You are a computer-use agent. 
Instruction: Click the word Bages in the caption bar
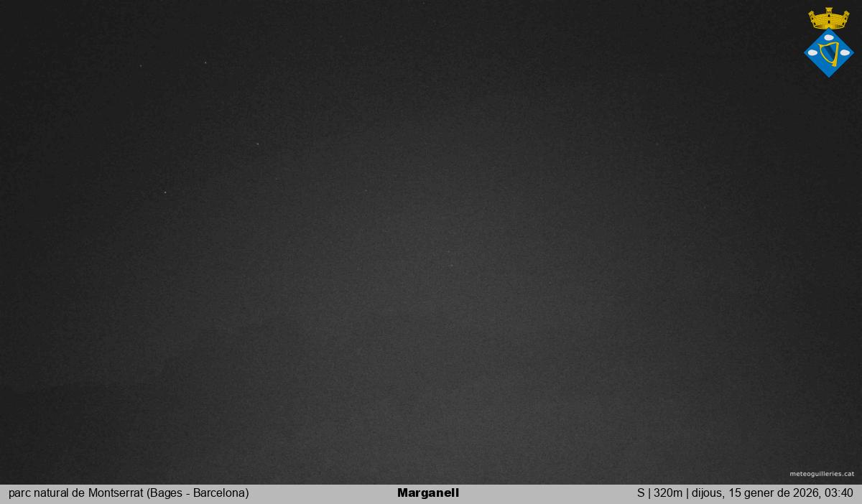click(166, 493)
